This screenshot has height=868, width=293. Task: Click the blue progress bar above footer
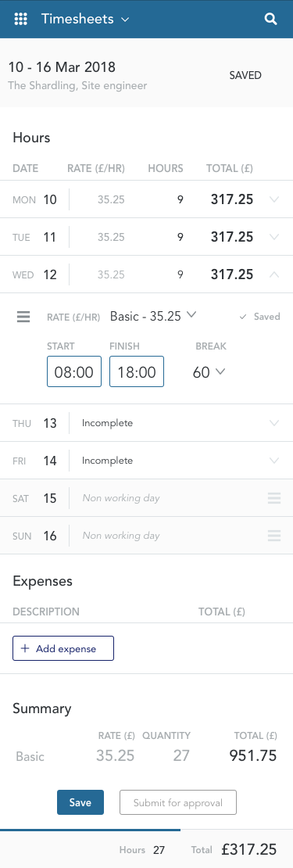[x=90, y=830]
